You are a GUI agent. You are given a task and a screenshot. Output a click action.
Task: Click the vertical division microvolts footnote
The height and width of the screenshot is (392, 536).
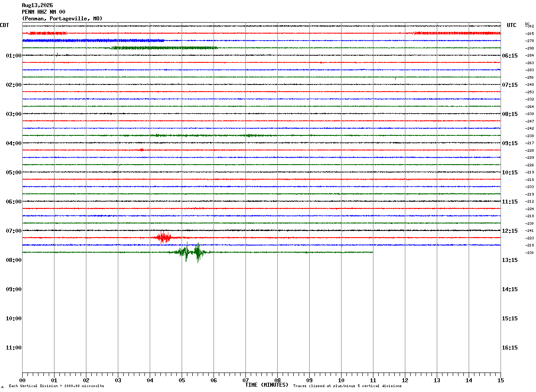tap(56, 386)
